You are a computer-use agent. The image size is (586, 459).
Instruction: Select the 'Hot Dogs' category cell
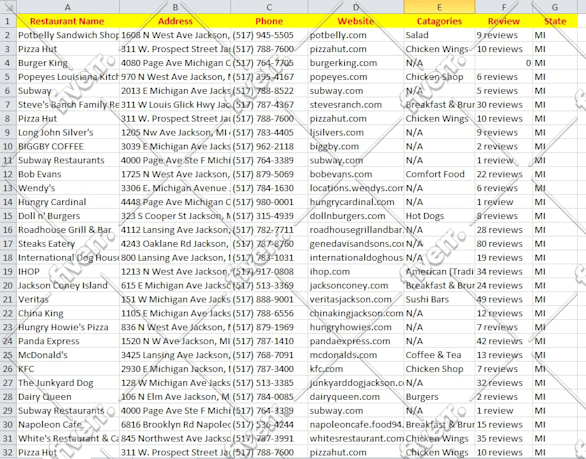tap(440, 216)
